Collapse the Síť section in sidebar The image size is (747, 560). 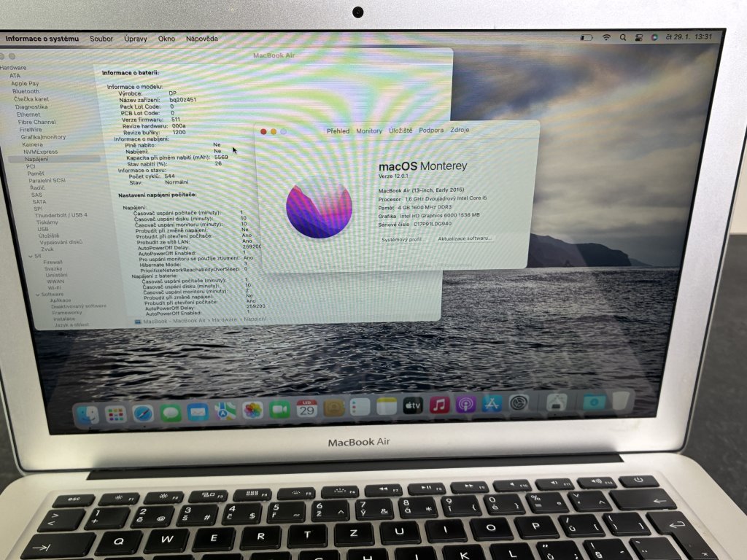pyautogui.click(x=31, y=256)
